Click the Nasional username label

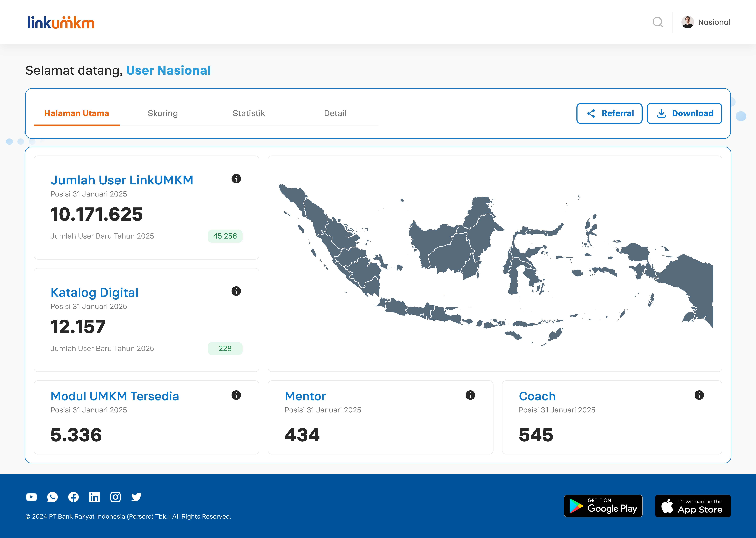click(714, 22)
